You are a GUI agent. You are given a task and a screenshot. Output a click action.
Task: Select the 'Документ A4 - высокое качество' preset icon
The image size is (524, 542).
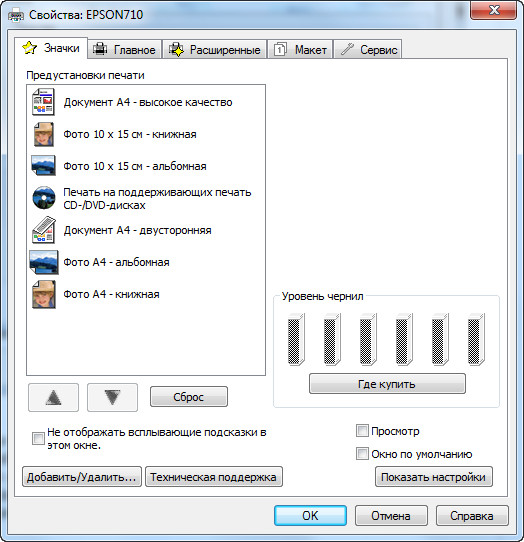click(43, 102)
